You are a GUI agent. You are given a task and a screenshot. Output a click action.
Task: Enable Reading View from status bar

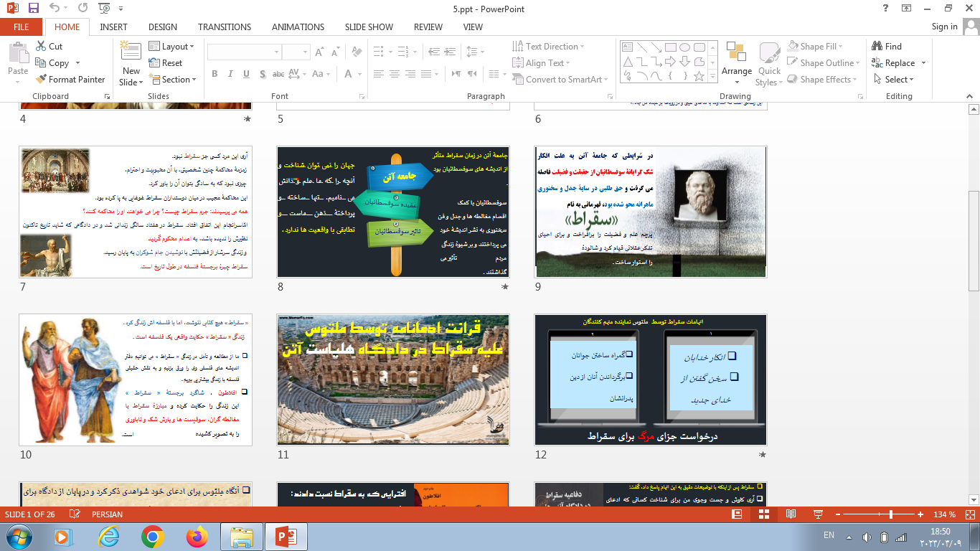click(791, 514)
